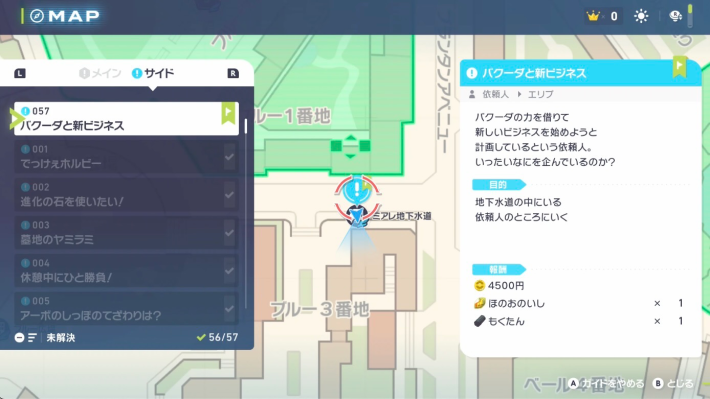Viewport: 710px width, 399px height.
Task: Click the crown count 0
Action: [614, 16]
